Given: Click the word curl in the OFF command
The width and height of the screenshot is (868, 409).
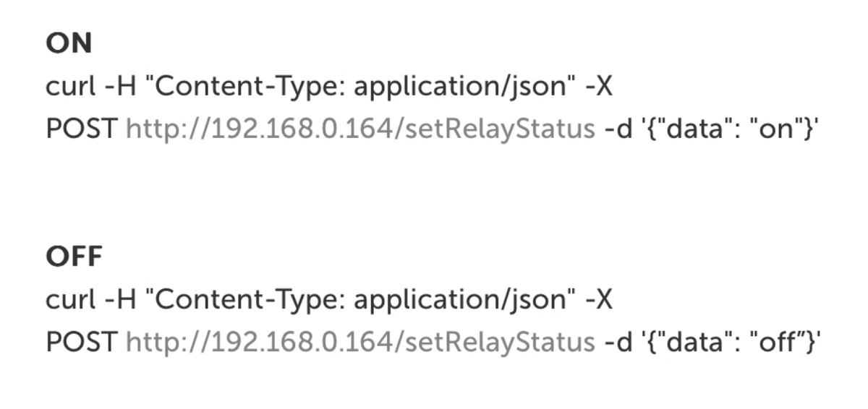Looking at the screenshot, I should [70, 299].
